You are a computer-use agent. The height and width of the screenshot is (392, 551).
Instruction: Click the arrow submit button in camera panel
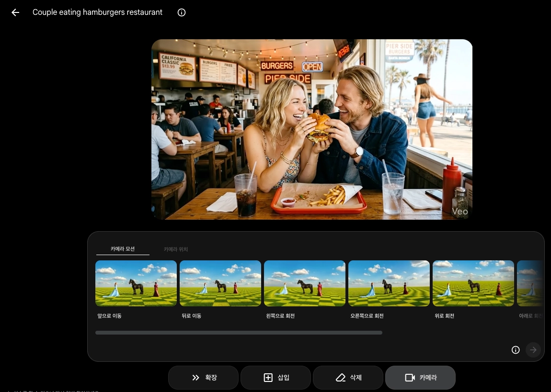tap(533, 350)
